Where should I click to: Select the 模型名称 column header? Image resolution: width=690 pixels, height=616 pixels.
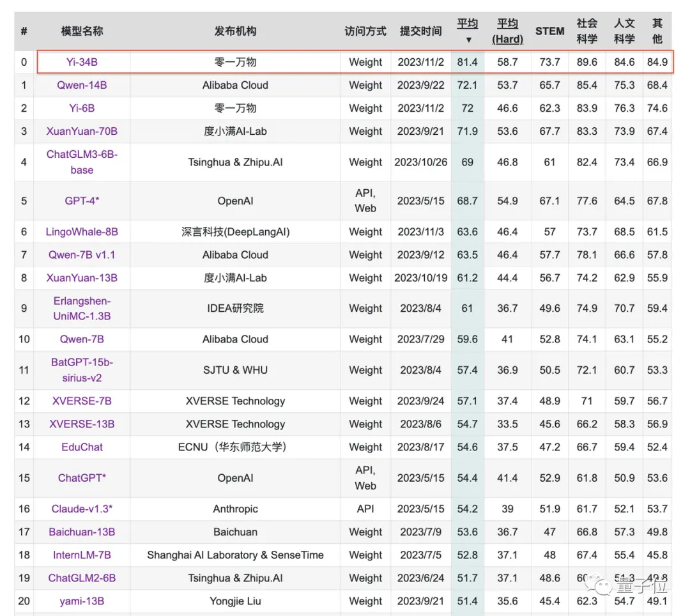[x=82, y=31]
